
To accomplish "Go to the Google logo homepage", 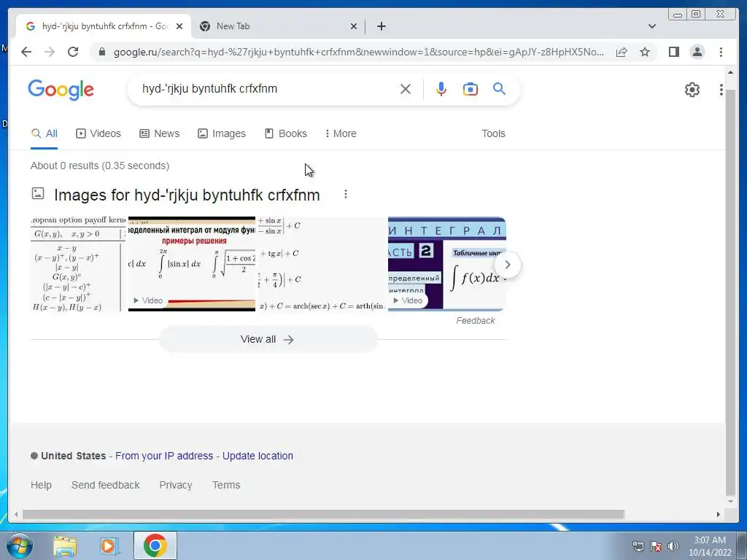I will 61,90.
